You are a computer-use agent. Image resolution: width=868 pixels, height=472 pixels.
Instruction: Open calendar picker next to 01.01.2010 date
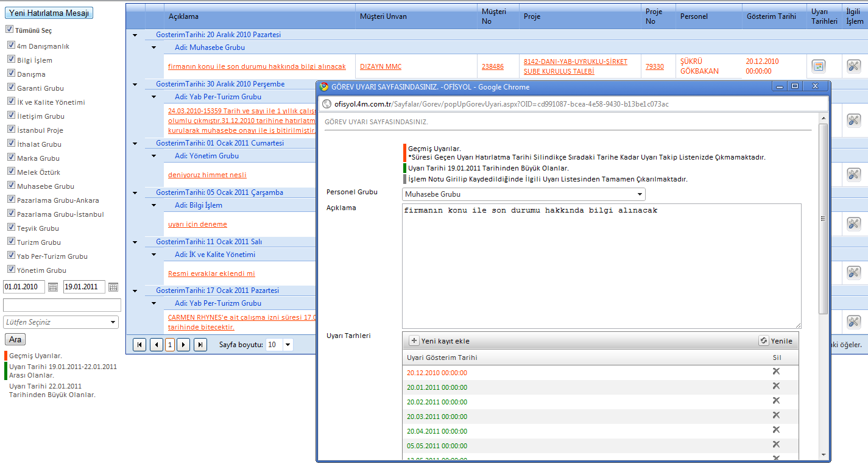pos(53,287)
